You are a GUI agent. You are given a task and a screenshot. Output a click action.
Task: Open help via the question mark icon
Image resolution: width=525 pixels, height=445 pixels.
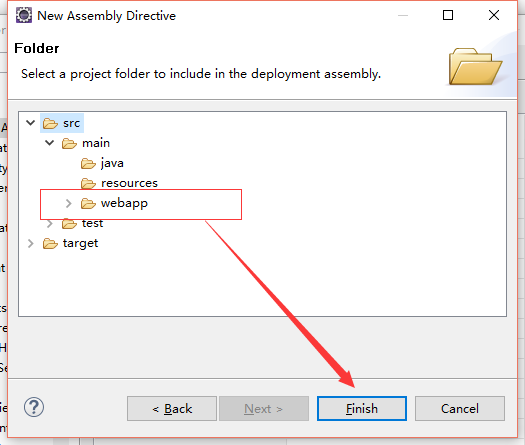34,407
